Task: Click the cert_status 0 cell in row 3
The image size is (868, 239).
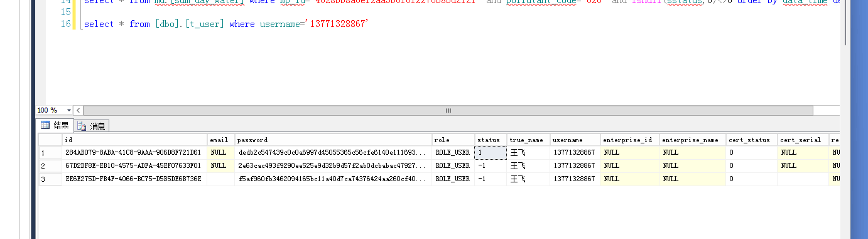Action: pyautogui.click(x=752, y=179)
